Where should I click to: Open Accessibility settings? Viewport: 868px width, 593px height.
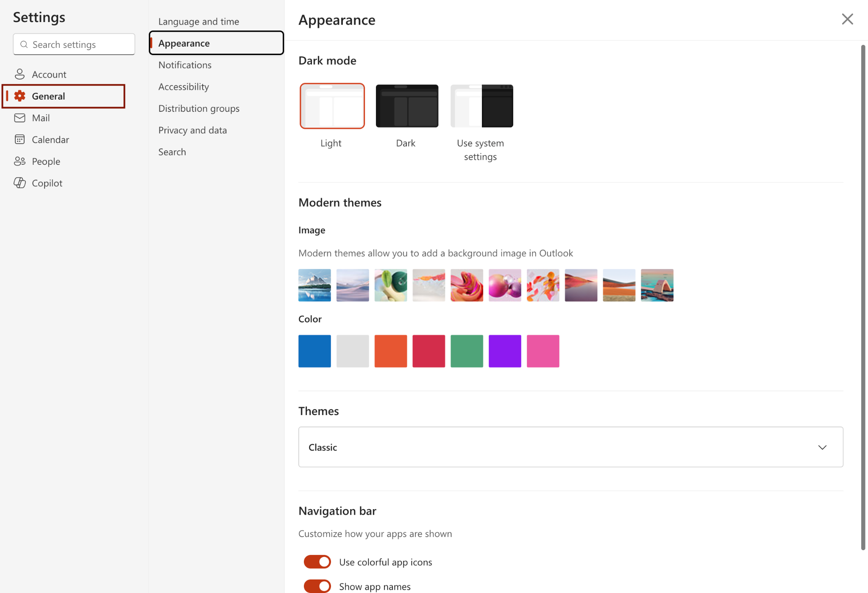tap(183, 86)
